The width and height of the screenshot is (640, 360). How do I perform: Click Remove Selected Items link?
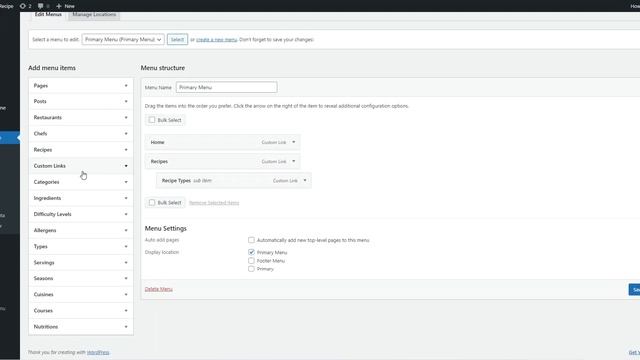pos(214,203)
